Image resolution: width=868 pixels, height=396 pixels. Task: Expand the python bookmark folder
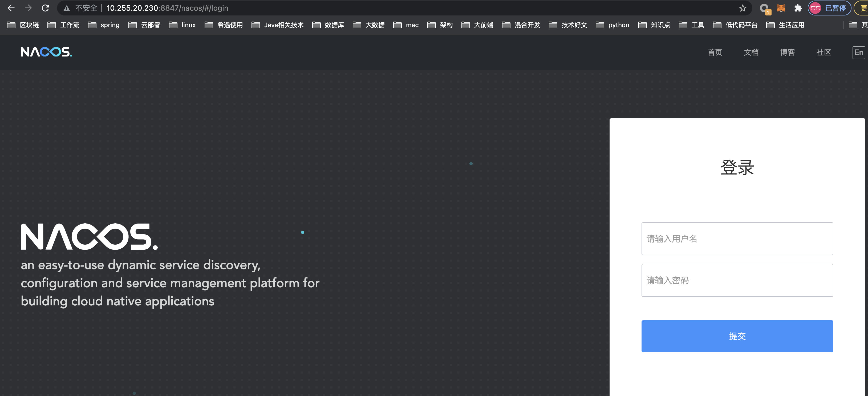(x=612, y=25)
